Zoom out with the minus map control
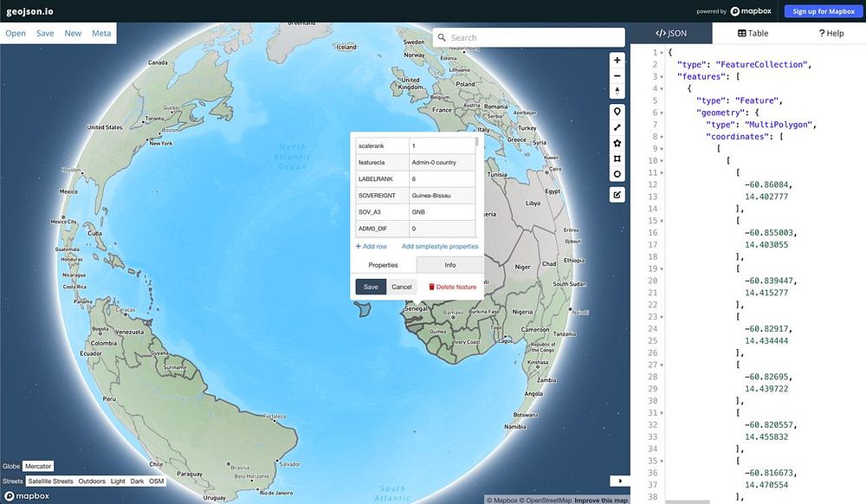The image size is (866, 504). pos(617,75)
